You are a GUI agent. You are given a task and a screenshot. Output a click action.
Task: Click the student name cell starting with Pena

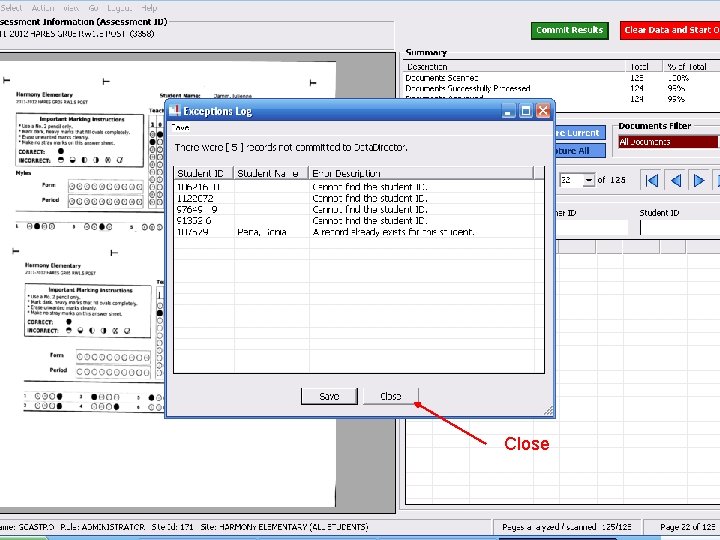262,232
